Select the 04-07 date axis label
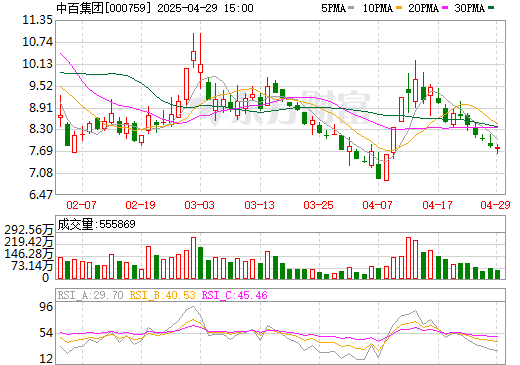Screen dimensions: 520x365 coord(378,205)
